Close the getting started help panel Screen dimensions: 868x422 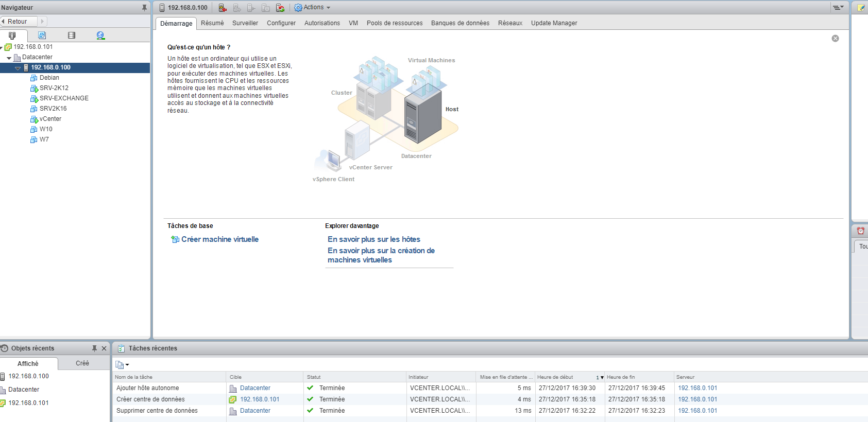pos(836,39)
